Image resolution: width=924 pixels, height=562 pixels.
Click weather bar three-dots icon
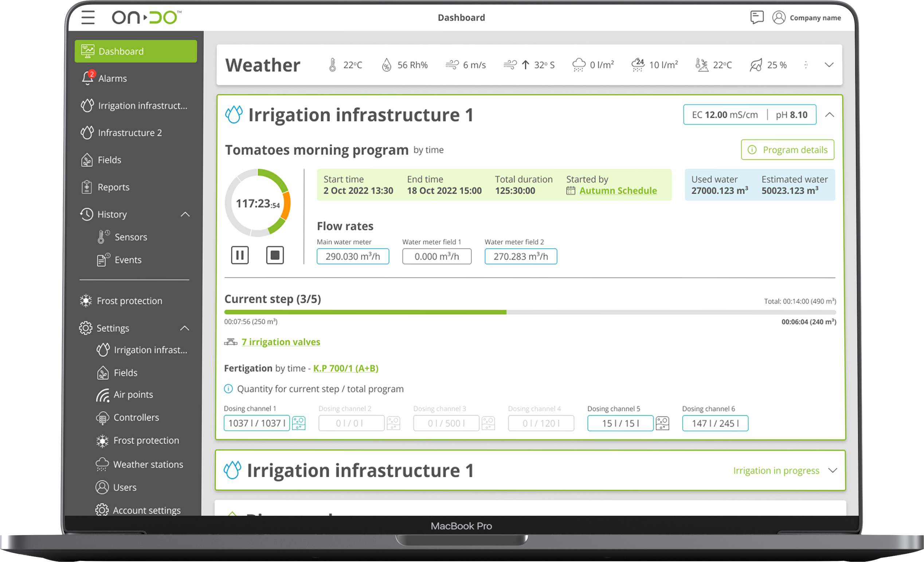pos(806,65)
